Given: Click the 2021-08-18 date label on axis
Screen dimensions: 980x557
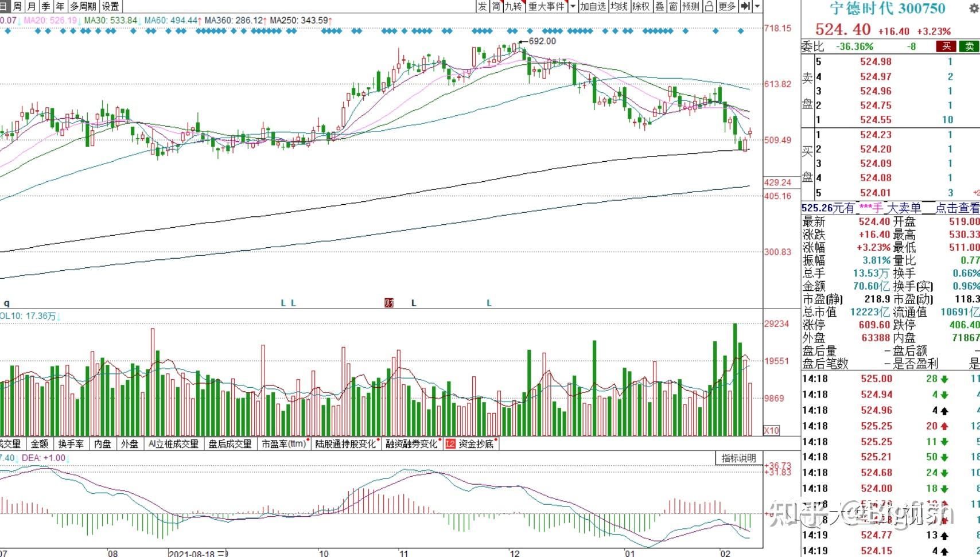Looking at the screenshot, I should click(198, 553).
